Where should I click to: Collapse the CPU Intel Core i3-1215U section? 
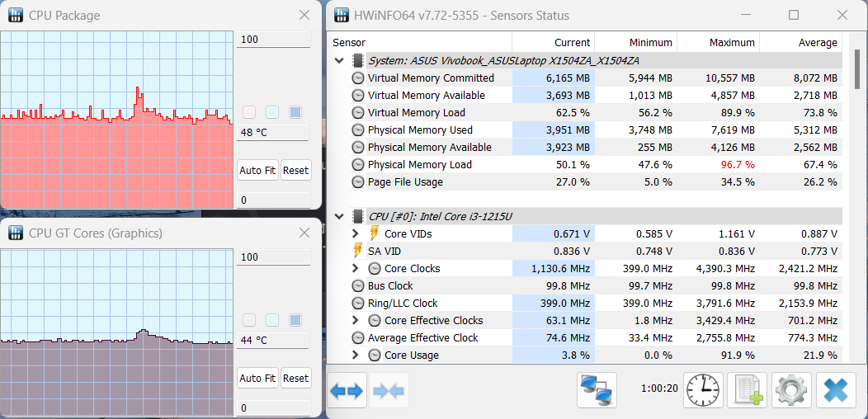(339, 216)
